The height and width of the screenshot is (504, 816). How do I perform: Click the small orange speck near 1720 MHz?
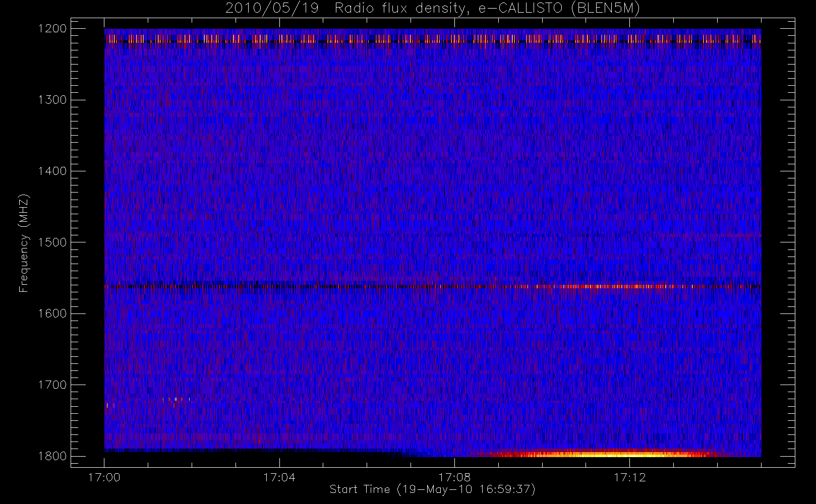coord(176,400)
